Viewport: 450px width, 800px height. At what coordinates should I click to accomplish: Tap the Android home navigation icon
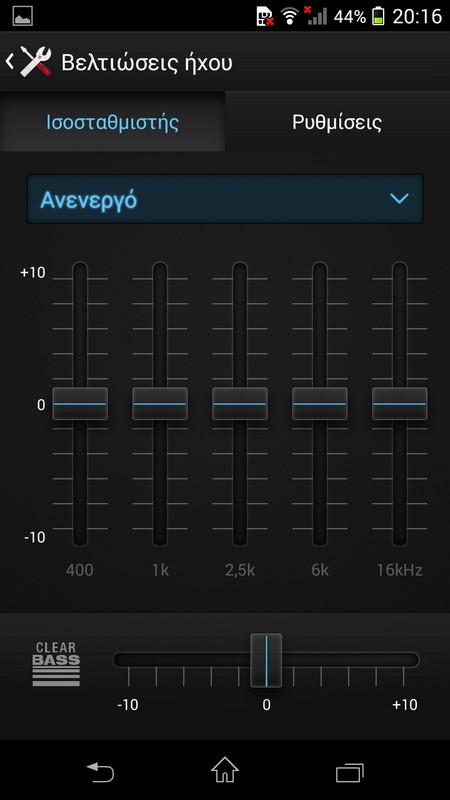[x=225, y=769]
